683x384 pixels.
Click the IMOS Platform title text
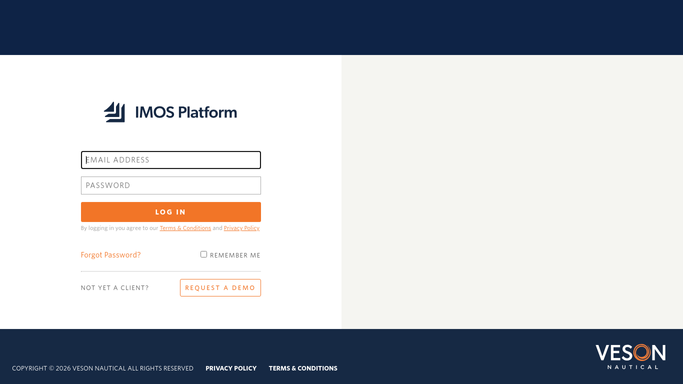pyautogui.click(x=186, y=112)
